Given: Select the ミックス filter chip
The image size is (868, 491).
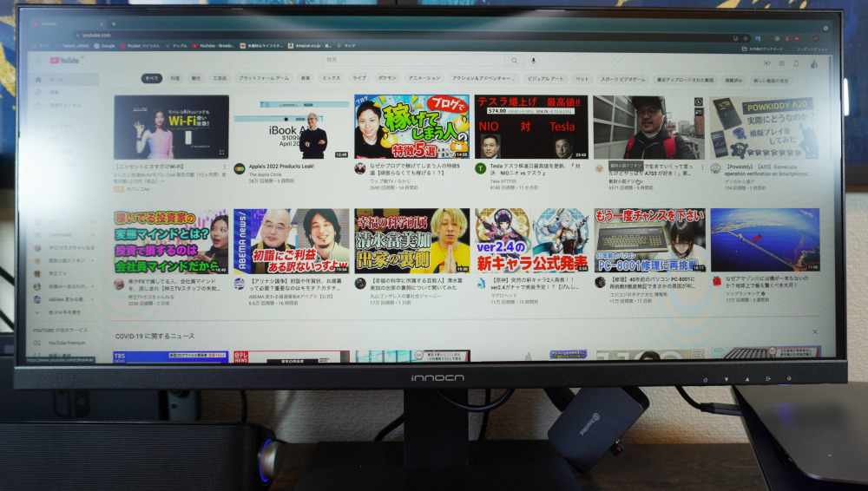Looking at the screenshot, I should click(x=331, y=78).
